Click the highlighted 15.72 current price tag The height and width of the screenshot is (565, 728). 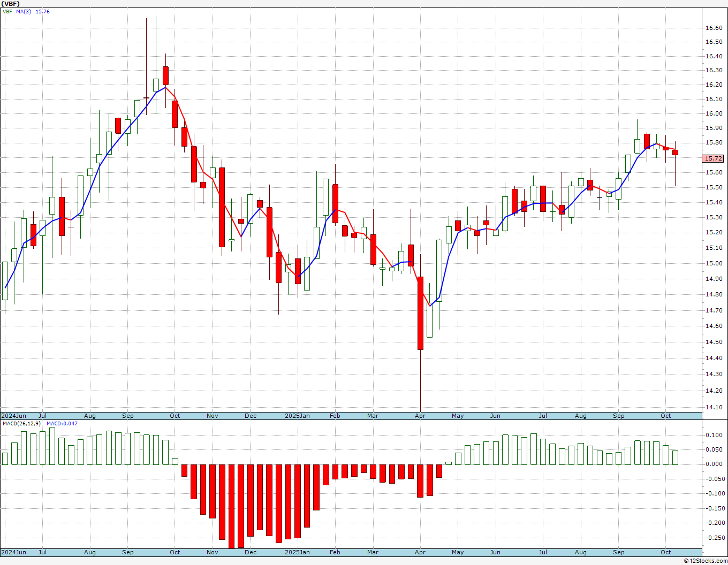click(713, 158)
